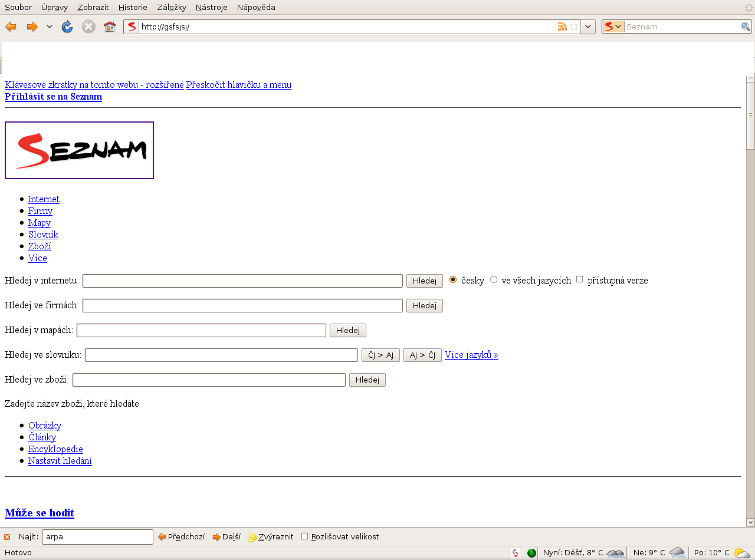Click the Seznam site icon in the address bar

132,27
